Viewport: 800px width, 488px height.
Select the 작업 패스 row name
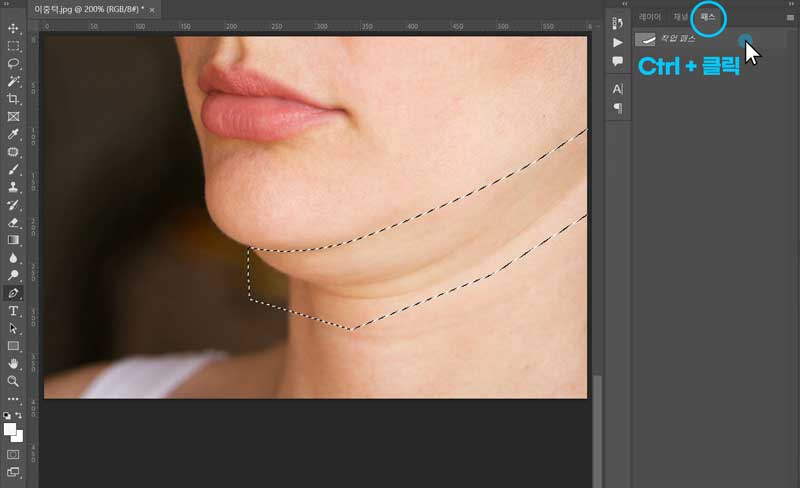click(x=678, y=39)
